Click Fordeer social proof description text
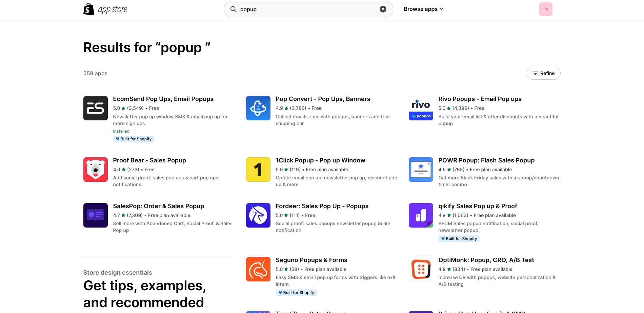This screenshot has height=313, width=644. point(333,227)
